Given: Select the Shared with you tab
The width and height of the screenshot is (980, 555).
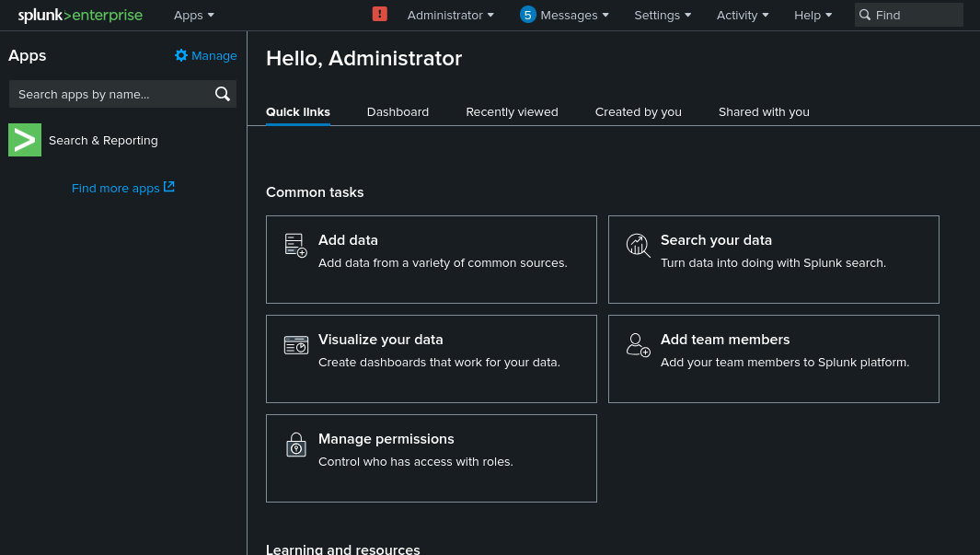Looking at the screenshot, I should click(x=764, y=111).
